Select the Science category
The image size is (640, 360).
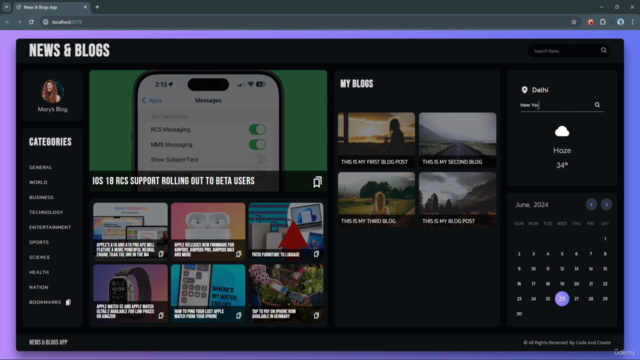tap(39, 257)
